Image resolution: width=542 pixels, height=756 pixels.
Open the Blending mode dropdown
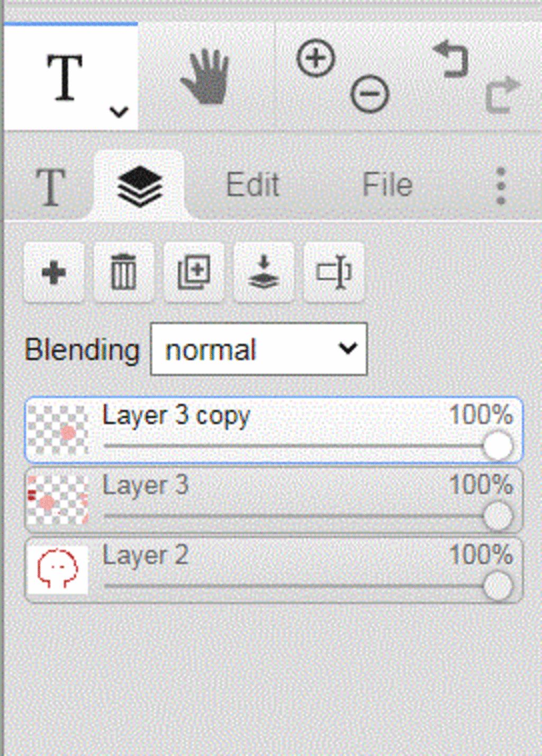coord(259,349)
